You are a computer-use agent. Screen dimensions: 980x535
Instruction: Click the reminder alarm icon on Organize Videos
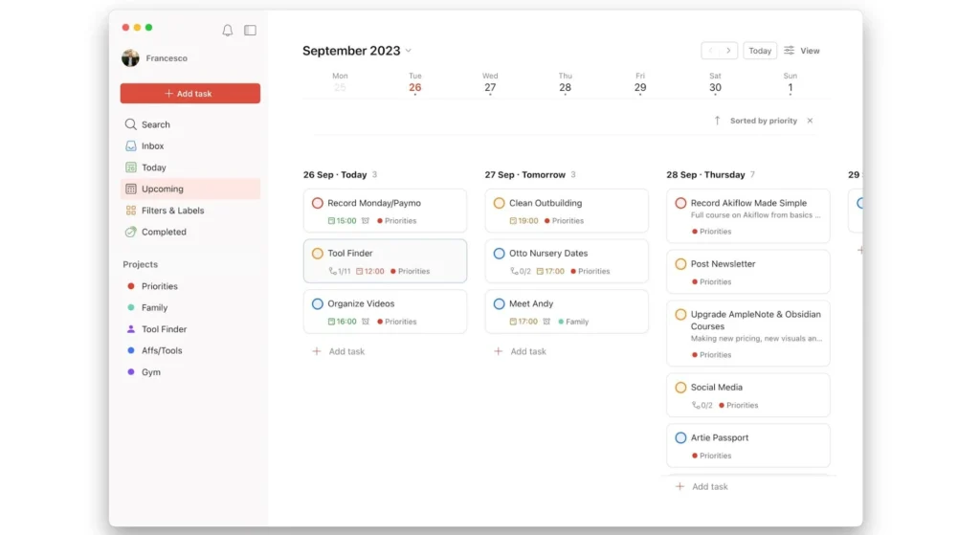click(366, 322)
